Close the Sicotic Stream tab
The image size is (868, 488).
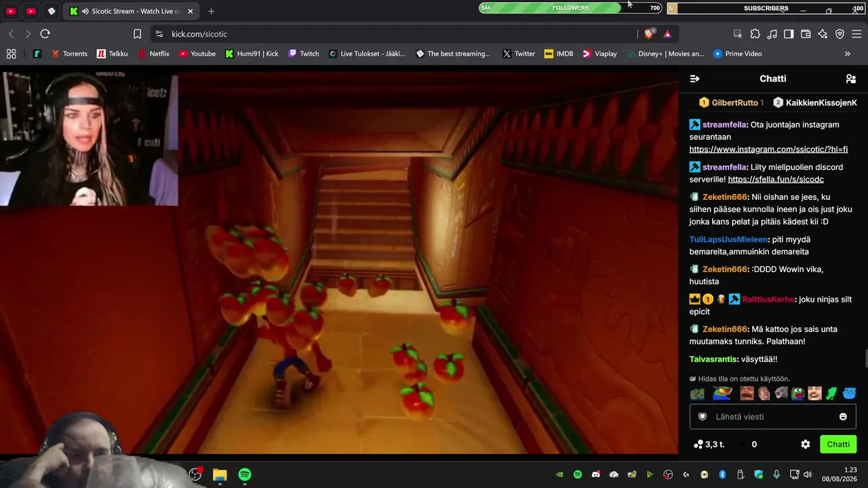click(x=190, y=12)
